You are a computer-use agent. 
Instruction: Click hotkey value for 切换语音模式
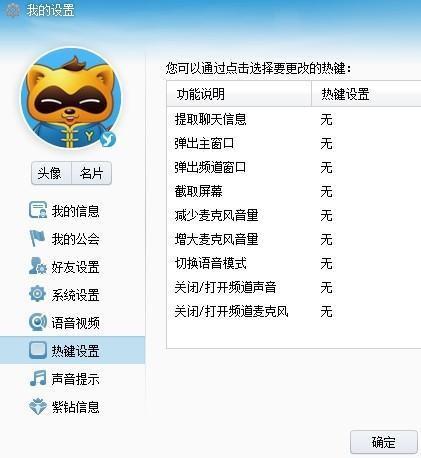point(326,263)
